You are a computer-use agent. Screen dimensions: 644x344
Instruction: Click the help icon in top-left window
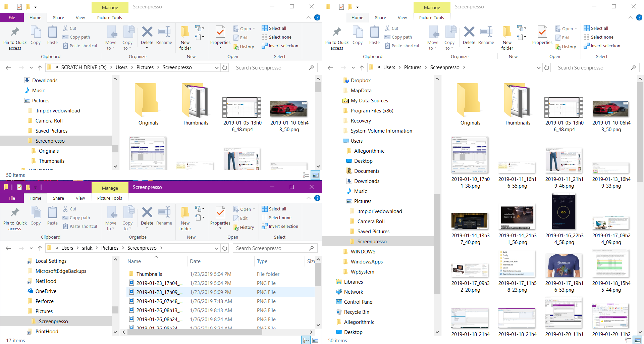tap(317, 17)
